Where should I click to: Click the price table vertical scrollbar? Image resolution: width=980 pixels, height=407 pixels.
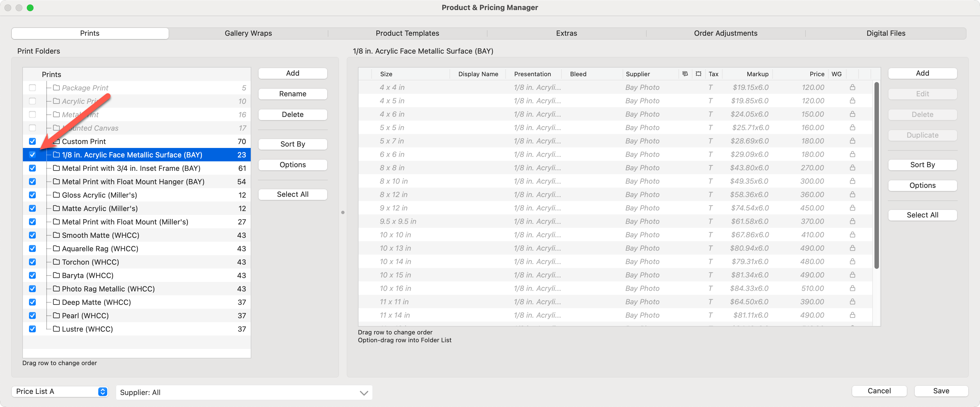click(x=876, y=175)
